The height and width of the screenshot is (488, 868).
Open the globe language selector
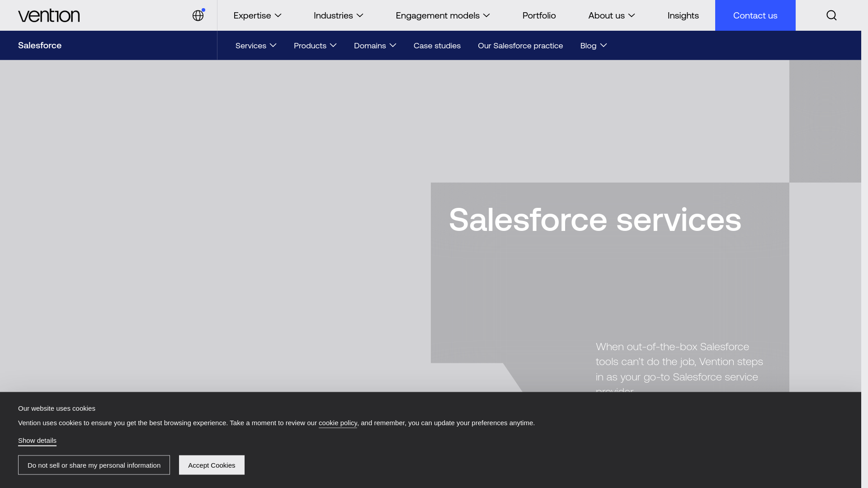coord(198,15)
